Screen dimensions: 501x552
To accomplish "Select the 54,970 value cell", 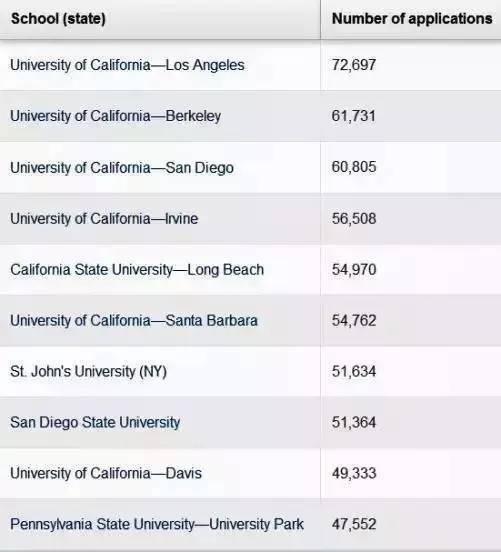I will pyautogui.click(x=354, y=270).
